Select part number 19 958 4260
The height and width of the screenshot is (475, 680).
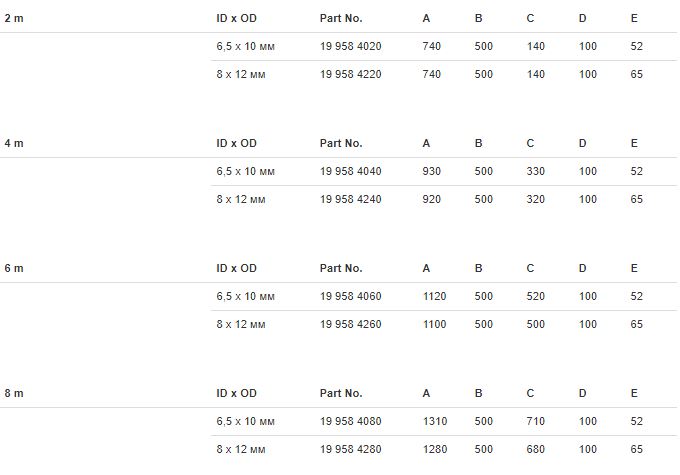tap(350, 325)
